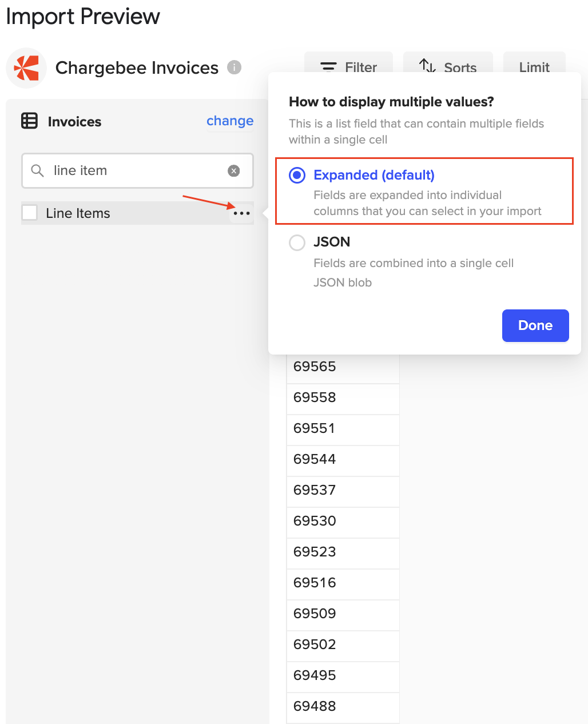Click the Line Items field row label
Viewport: 588px width, 724px height.
click(78, 213)
